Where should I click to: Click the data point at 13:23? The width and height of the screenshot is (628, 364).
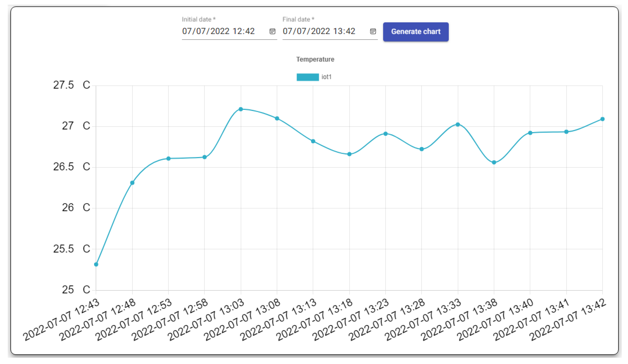(x=385, y=134)
